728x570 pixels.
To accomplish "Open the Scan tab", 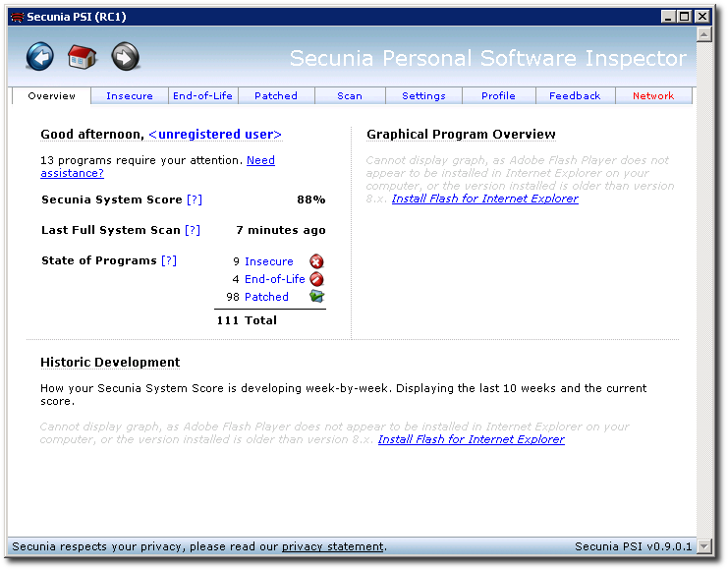I will pos(350,95).
